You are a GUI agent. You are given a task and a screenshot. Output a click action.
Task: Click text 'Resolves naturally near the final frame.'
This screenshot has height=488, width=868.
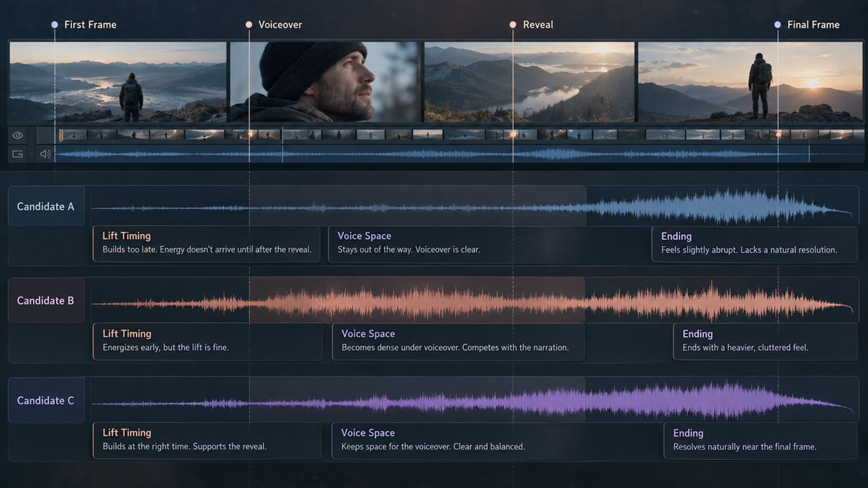(x=745, y=447)
